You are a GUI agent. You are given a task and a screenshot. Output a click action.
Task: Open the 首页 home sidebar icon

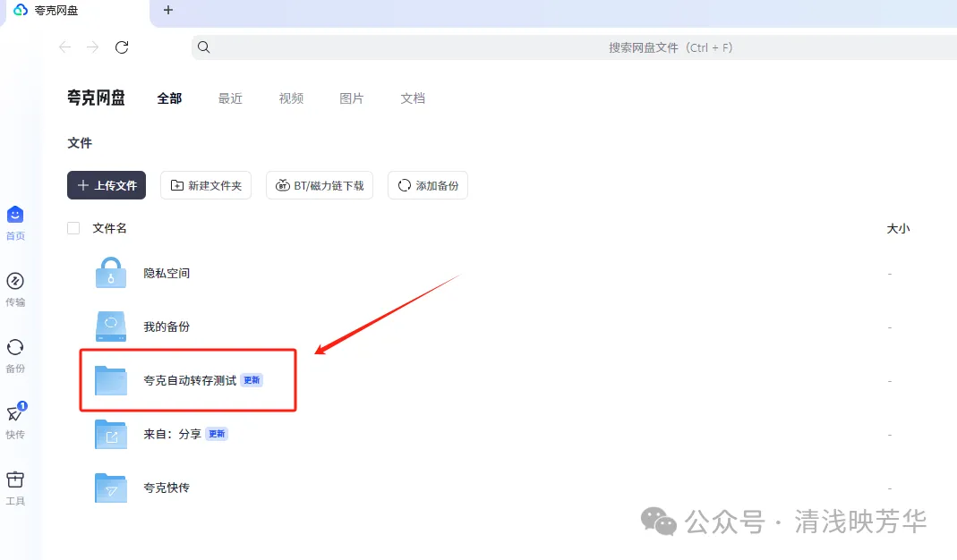[15, 215]
